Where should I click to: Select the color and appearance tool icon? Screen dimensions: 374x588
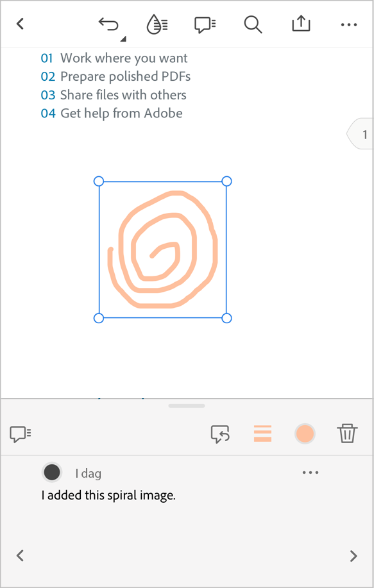pos(157,24)
